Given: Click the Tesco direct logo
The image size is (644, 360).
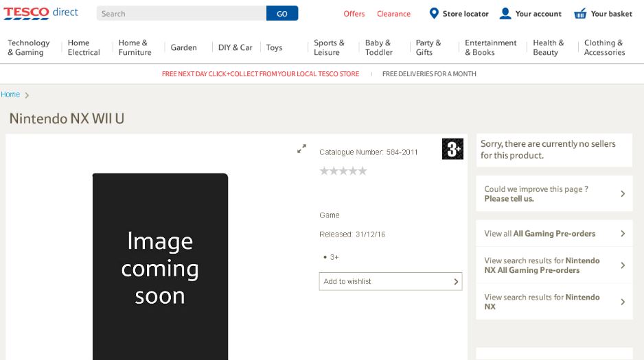Looking at the screenshot, I should tap(41, 13).
